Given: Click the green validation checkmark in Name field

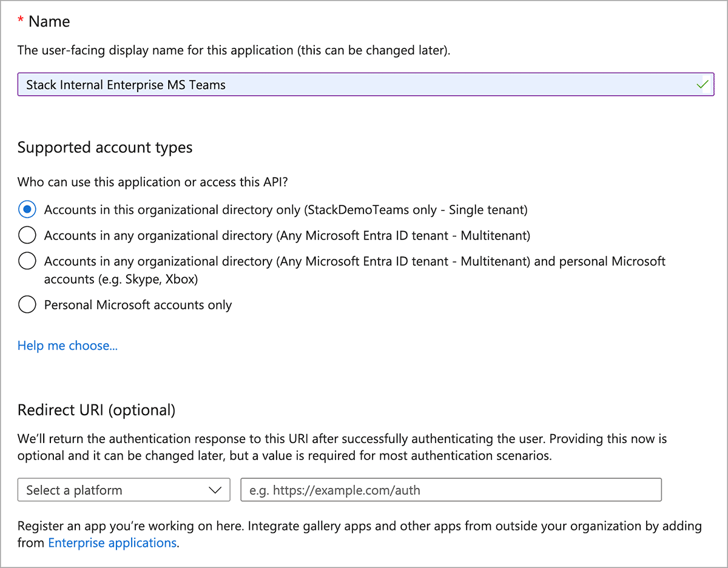Looking at the screenshot, I should (x=703, y=84).
